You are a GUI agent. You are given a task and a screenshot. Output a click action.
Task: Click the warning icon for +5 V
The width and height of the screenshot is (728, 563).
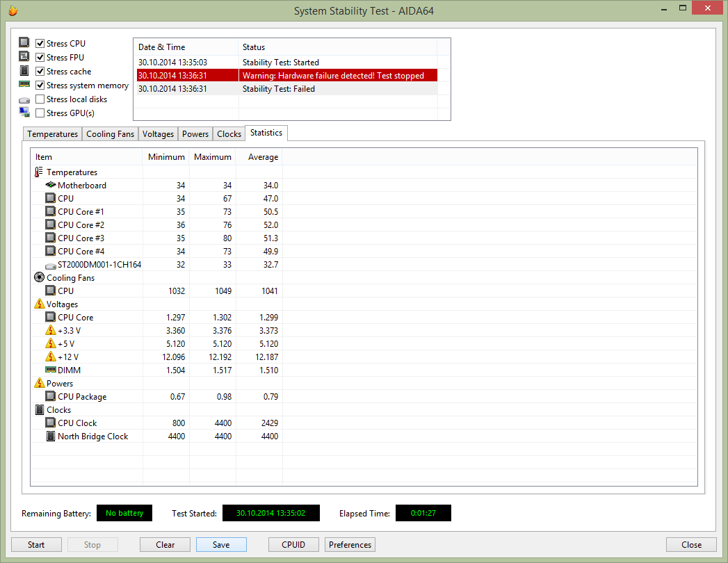click(51, 343)
